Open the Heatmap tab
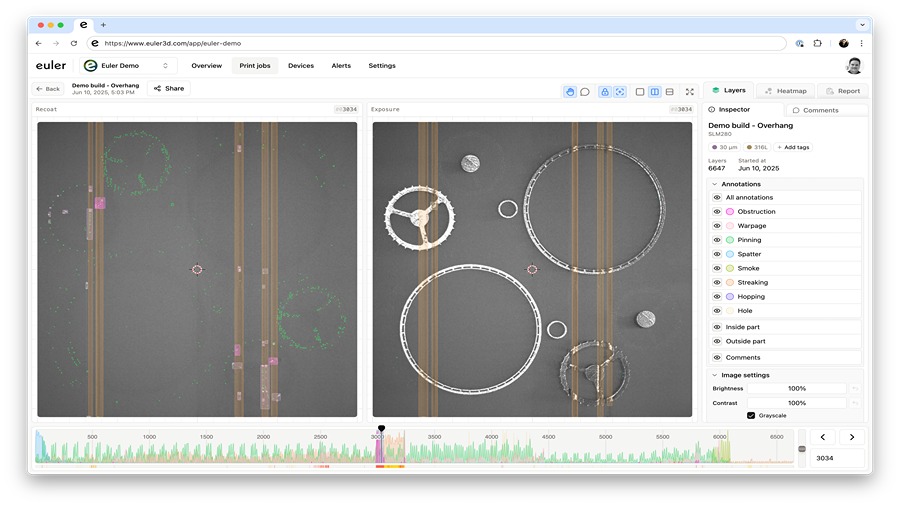The image size is (900, 506). coord(784,90)
